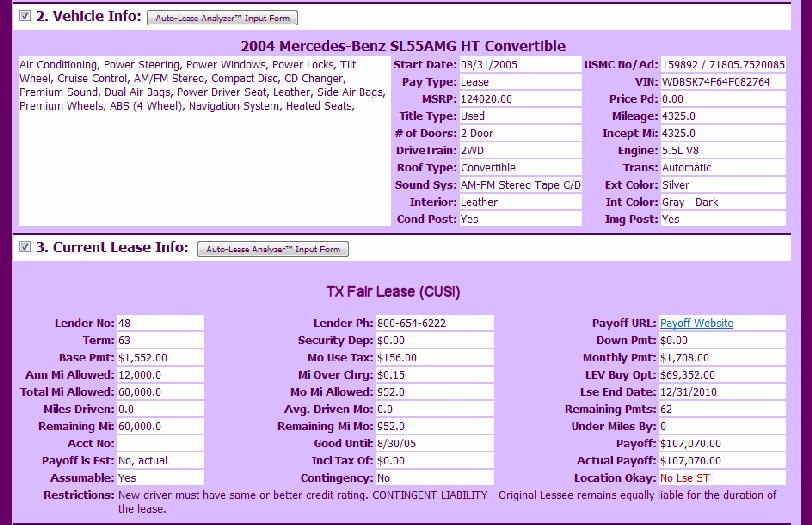Click the Security Dep value $0.00
Viewport: 812px width, 525px height.
tap(434, 340)
